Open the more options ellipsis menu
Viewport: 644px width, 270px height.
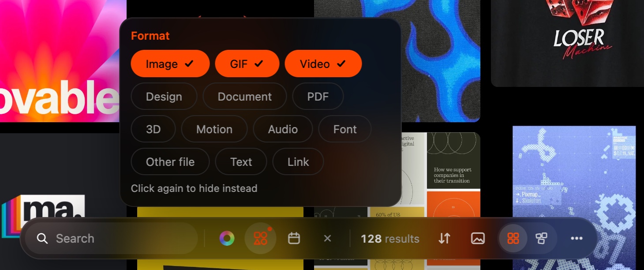click(577, 239)
